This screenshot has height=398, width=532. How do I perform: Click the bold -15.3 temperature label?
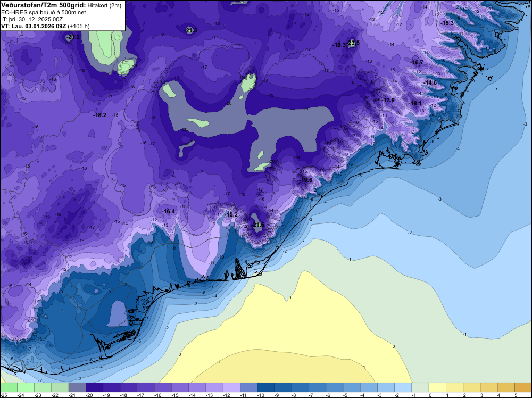pos(447,23)
